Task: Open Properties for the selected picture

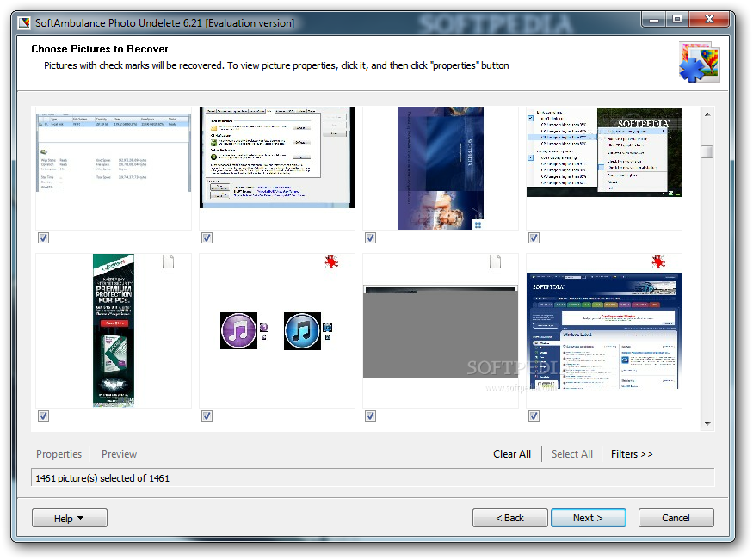Action: (x=59, y=454)
